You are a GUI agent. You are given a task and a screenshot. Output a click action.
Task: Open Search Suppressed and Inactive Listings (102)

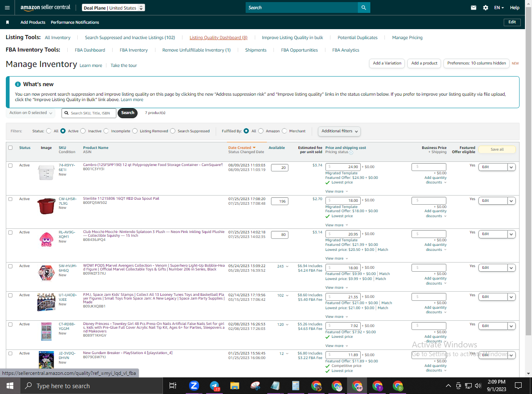pyautogui.click(x=130, y=37)
